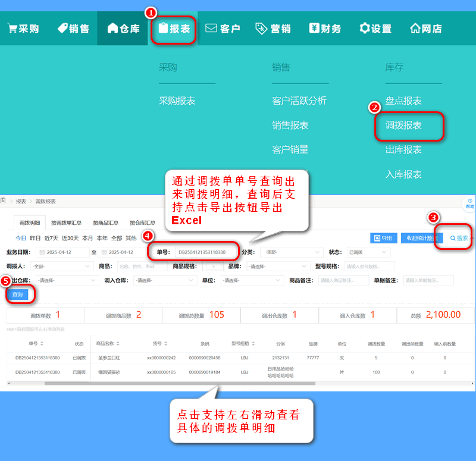Open the 客户 top menu
Viewport: 476px width, 461px height.
tap(223, 29)
